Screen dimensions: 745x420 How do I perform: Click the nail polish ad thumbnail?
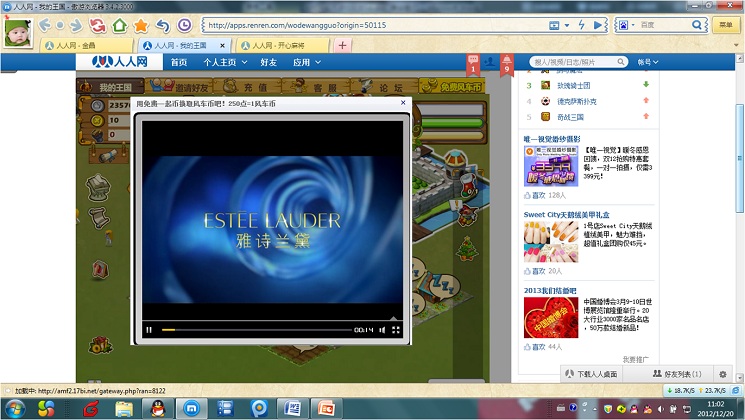click(551, 242)
